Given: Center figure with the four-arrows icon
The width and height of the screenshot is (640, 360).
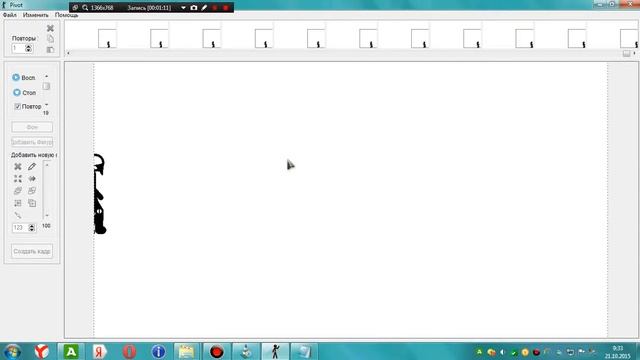Looking at the screenshot, I should 18,179.
